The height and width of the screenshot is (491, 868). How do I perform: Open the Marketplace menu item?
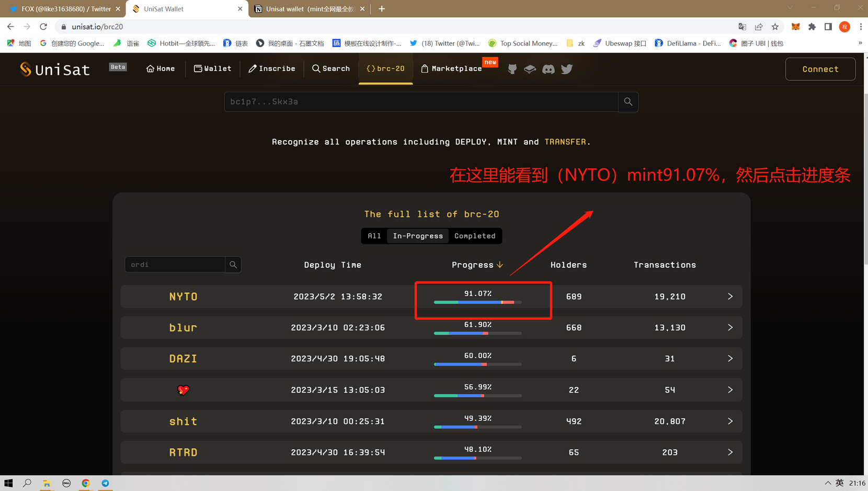[452, 68]
